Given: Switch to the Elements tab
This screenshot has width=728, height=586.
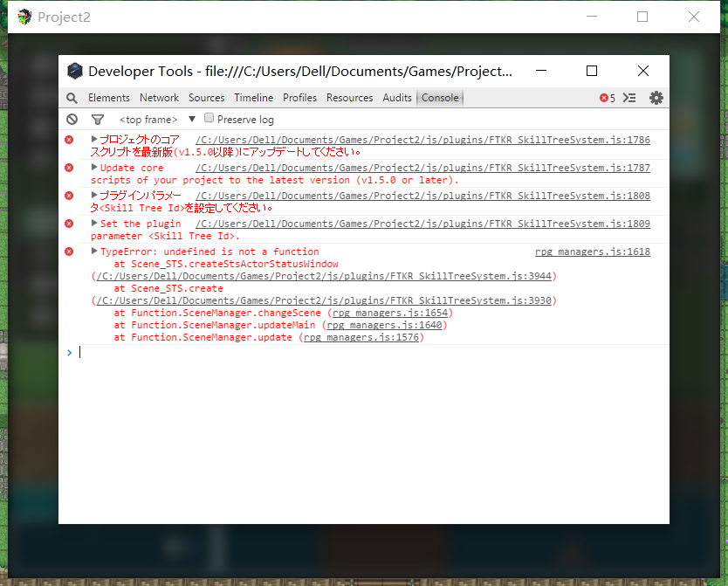Looking at the screenshot, I should click(x=109, y=98).
